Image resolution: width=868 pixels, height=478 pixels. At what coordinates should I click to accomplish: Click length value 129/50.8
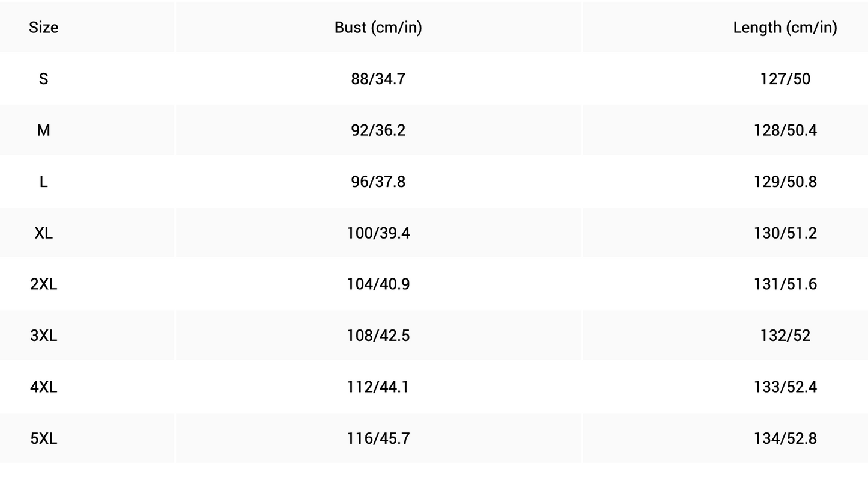click(x=785, y=182)
